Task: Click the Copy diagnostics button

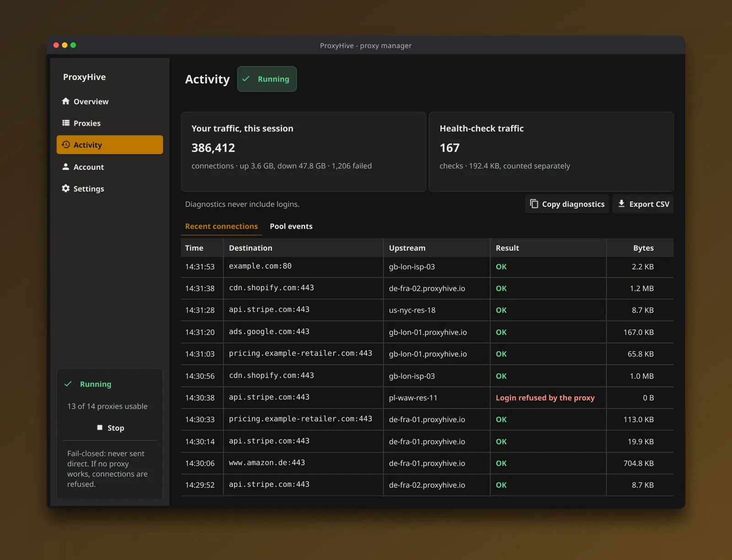Action: pyautogui.click(x=567, y=204)
